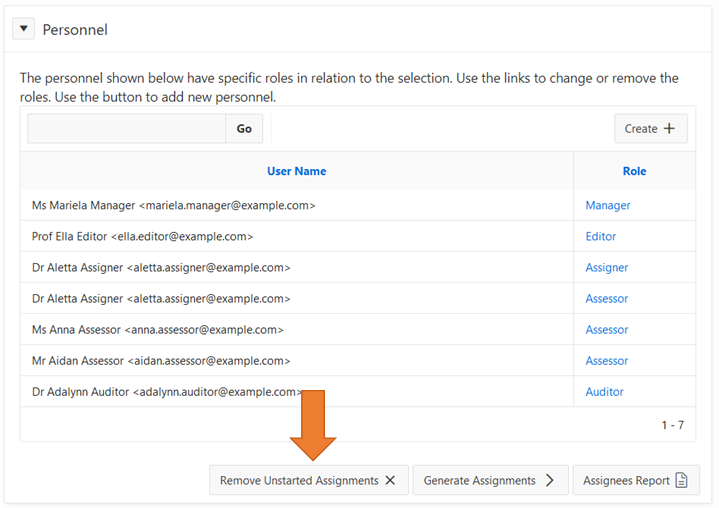Open Assessor role link for Aletta Assigner
719x508 pixels.
[x=607, y=299]
